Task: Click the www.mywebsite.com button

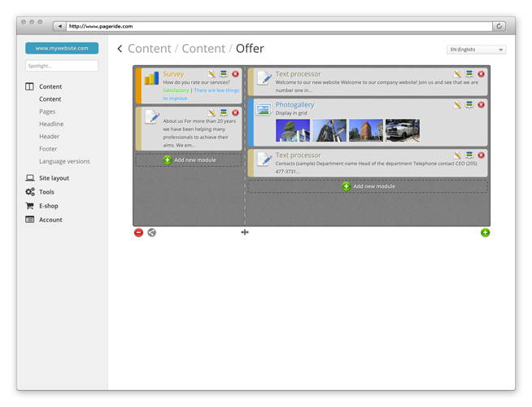Action: click(x=62, y=48)
